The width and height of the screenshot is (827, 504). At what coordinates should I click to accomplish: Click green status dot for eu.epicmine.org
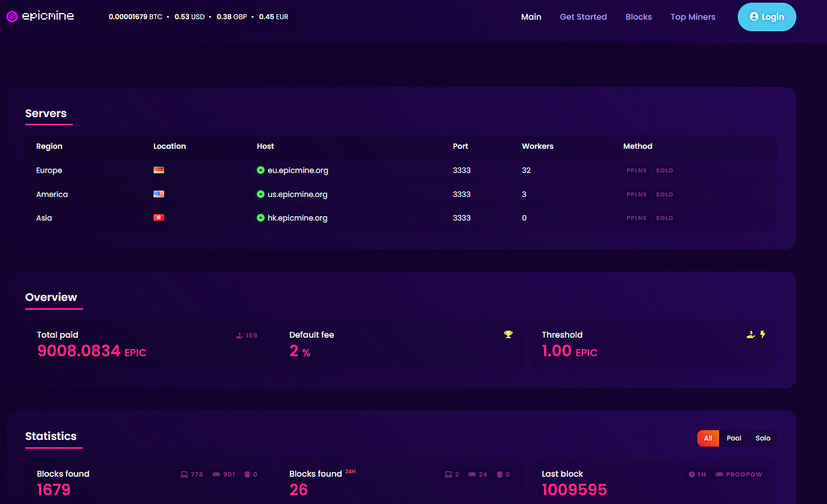(x=261, y=170)
